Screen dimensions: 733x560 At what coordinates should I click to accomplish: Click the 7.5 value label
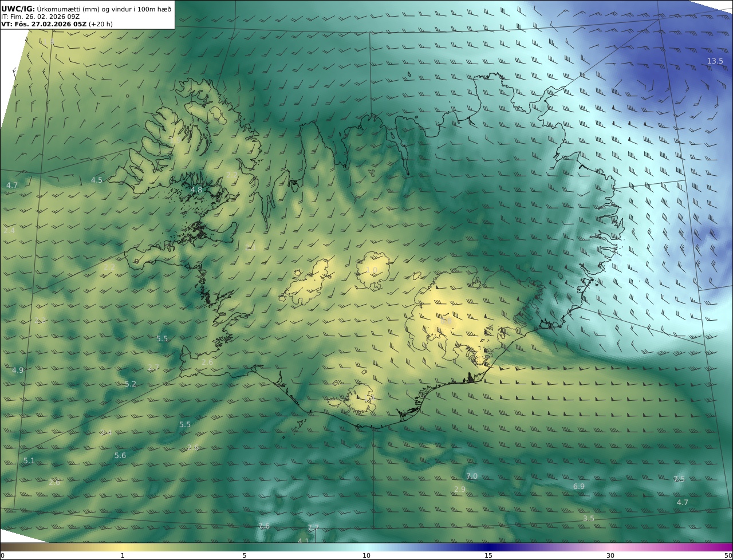[x=679, y=479]
